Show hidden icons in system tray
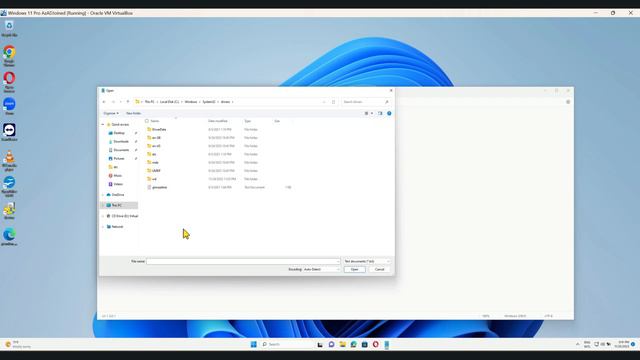Image resolution: width=640 pixels, height=360 pixels. point(578,344)
